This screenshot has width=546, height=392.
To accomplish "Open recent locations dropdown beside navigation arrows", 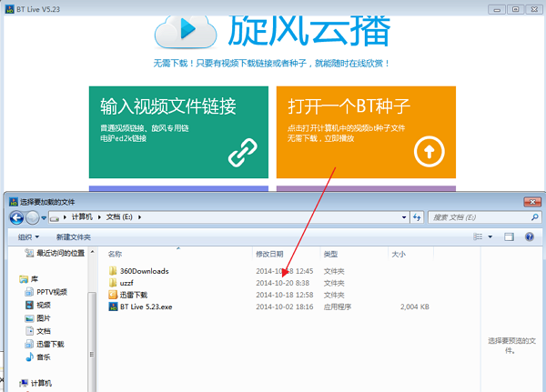I will pos(44,218).
